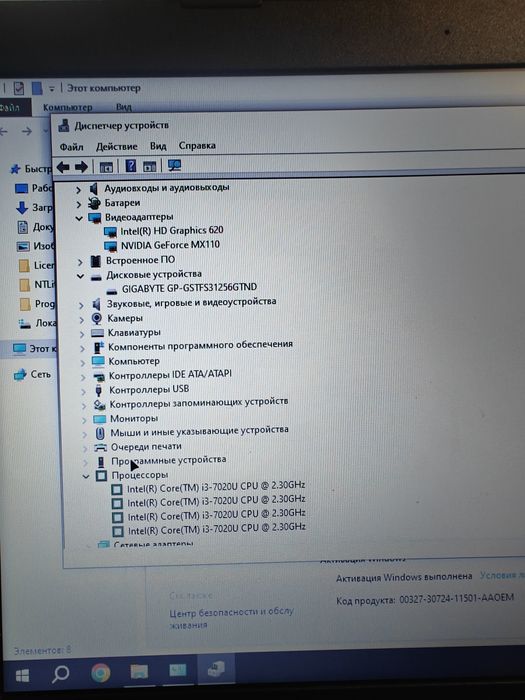The height and width of the screenshot is (700, 525).
Task: Open File Explorer from the taskbar
Action: click(139, 671)
